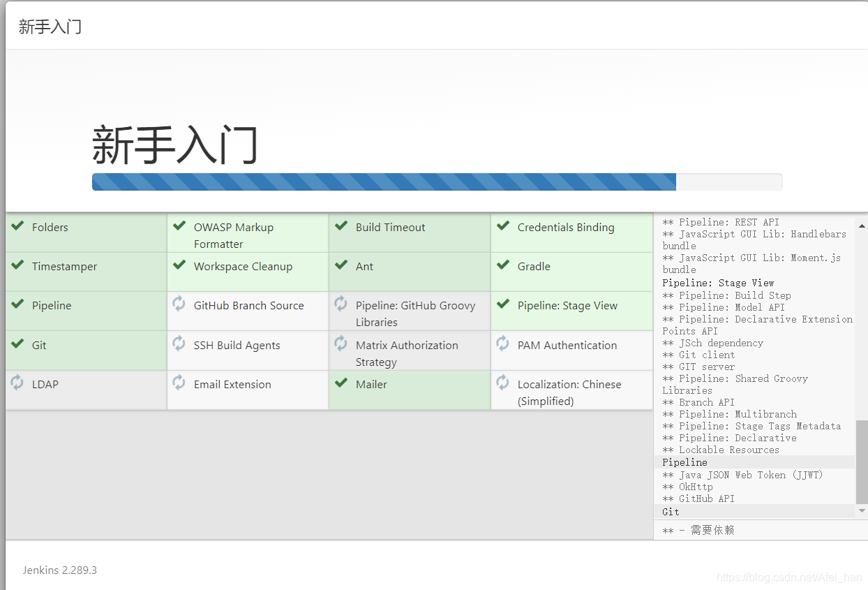
Task: Click the '** - 需要依赖' legend text
Action: [698, 530]
